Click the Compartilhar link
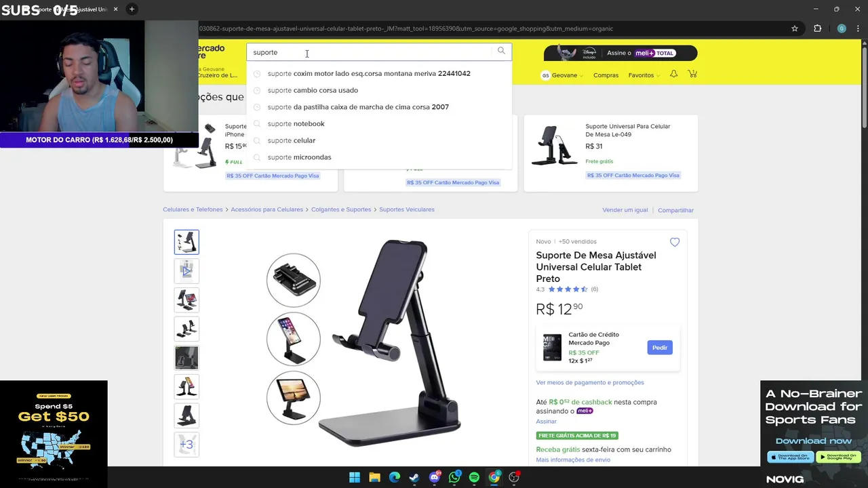 675,210
